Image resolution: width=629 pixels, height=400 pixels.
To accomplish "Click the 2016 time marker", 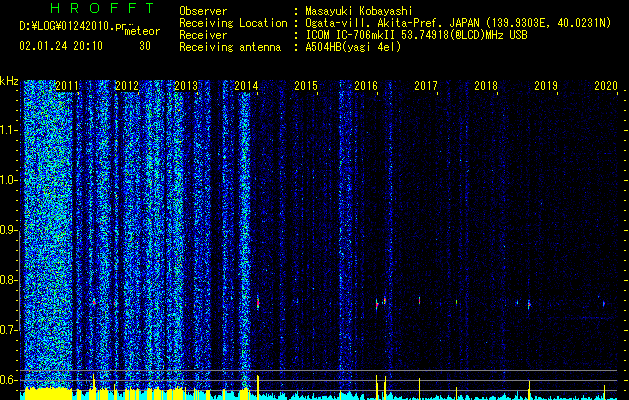I will (x=366, y=85).
